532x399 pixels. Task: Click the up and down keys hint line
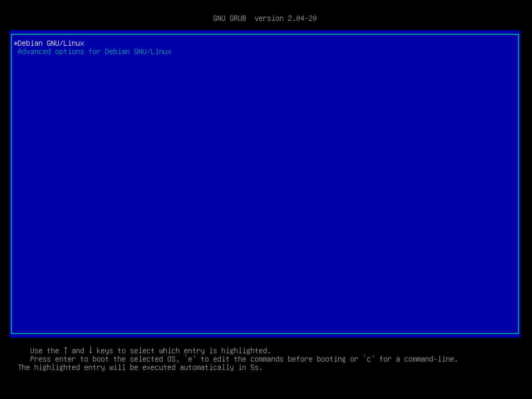(x=150, y=351)
